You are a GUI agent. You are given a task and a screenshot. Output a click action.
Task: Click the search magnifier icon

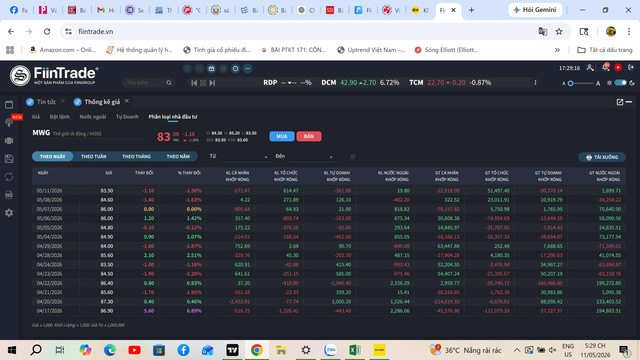[169, 83]
